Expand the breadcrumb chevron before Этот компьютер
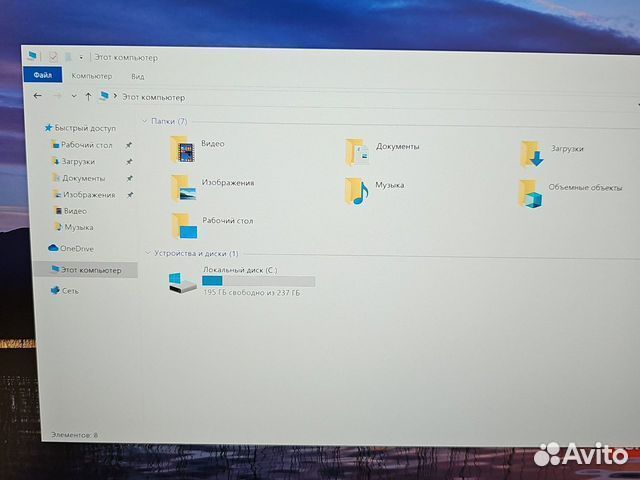Image resolution: width=640 pixels, height=480 pixels. 116,96
